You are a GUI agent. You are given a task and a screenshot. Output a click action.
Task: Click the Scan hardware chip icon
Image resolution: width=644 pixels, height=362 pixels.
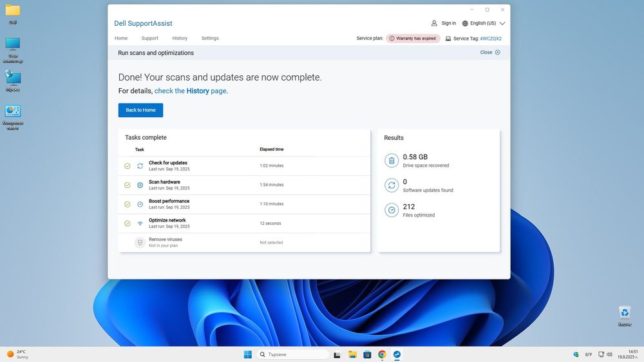click(x=140, y=185)
